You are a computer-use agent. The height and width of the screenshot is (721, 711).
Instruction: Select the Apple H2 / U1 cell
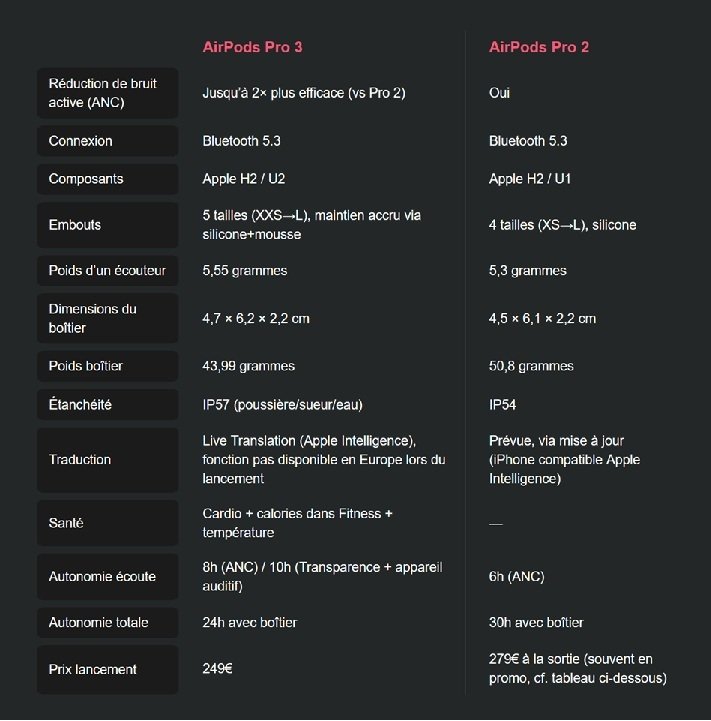[x=530, y=179]
